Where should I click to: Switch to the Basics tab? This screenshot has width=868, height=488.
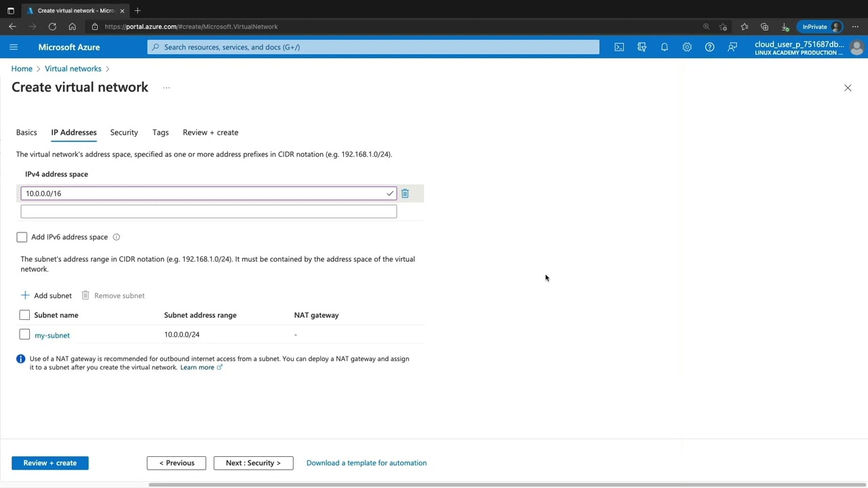pyautogui.click(x=26, y=132)
